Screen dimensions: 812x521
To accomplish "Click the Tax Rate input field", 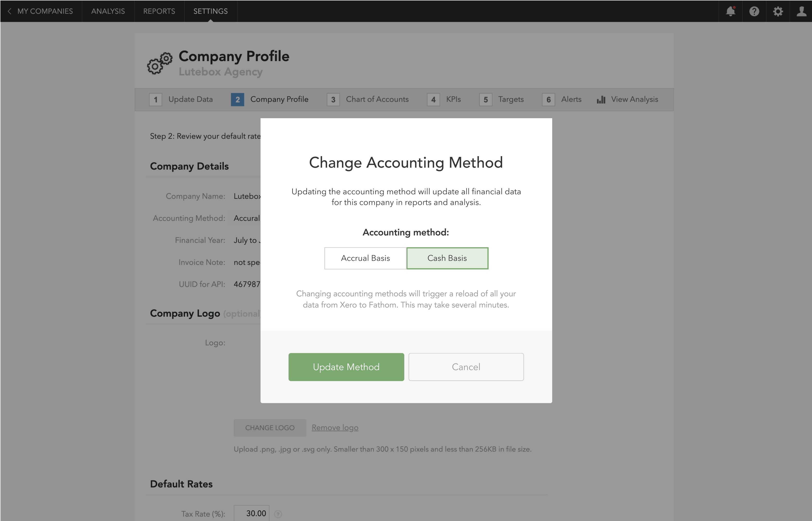I will point(252,513).
